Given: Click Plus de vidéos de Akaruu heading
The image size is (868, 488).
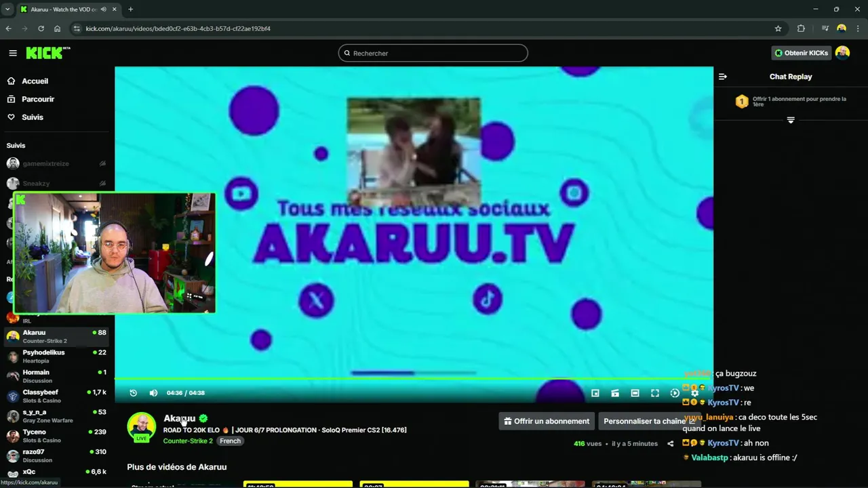Looking at the screenshot, I should pos(176,467).
